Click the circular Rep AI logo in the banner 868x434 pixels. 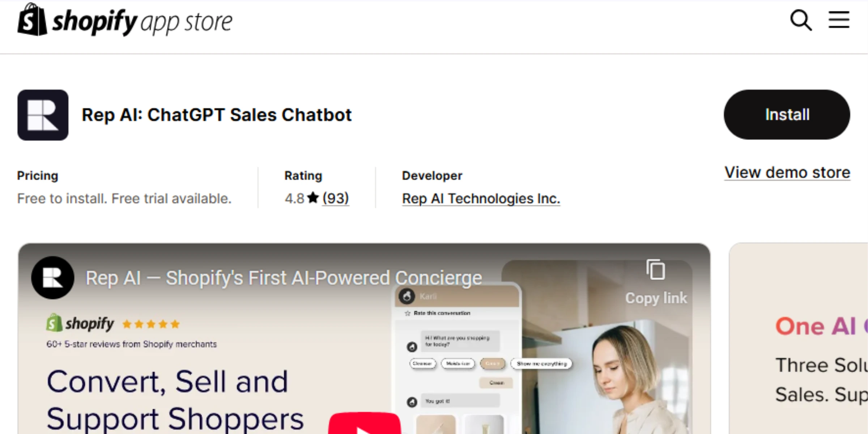(53, 278)
